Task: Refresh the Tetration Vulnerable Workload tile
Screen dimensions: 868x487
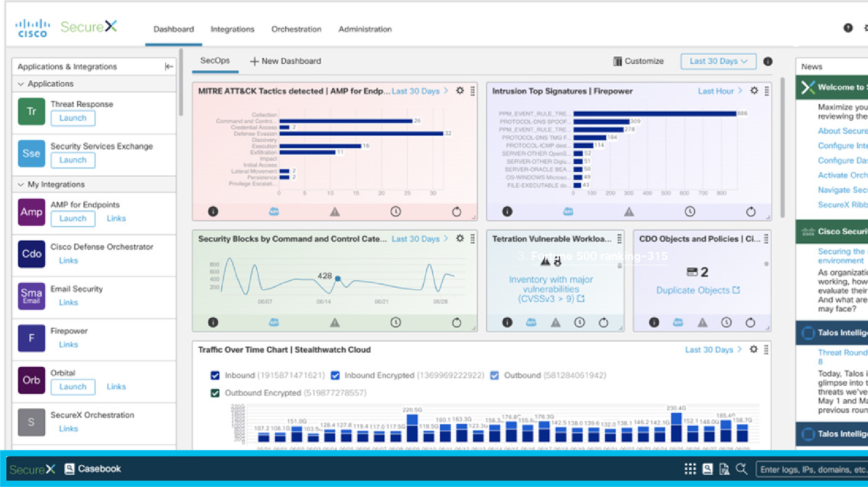Action: click(x=604, y=322)
